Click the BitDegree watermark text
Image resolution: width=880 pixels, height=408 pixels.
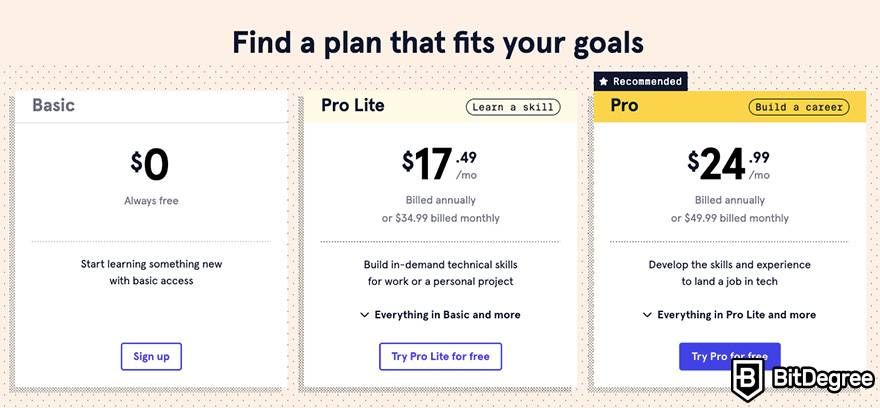click(822, 379)
